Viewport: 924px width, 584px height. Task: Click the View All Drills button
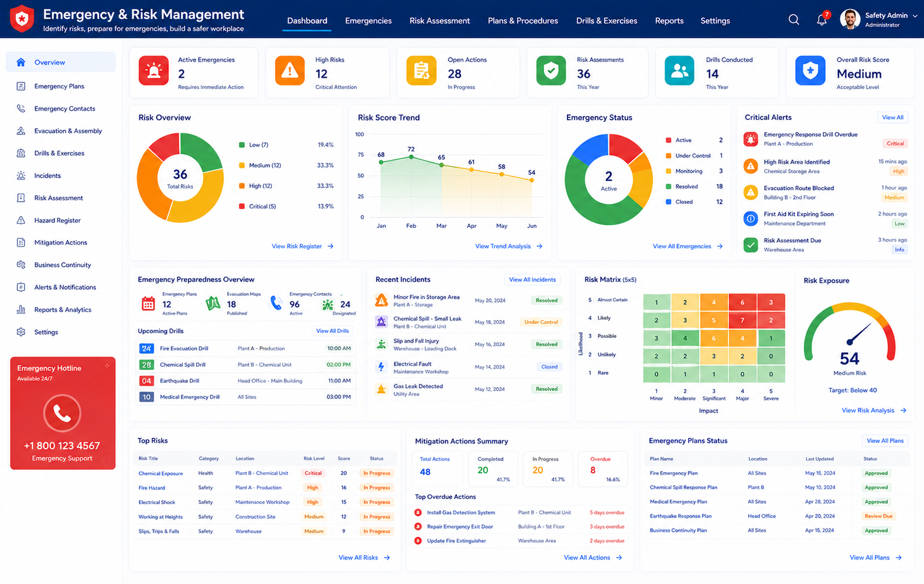click(x=333, y=331)
